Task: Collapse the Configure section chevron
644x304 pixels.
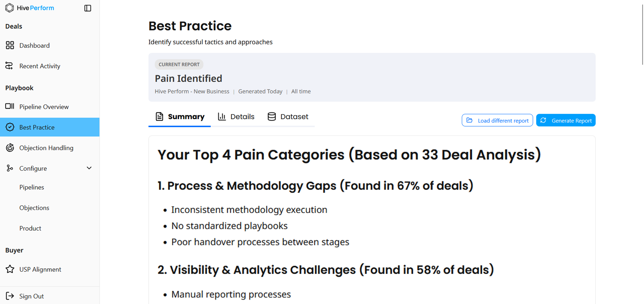Action: coord(89,168)
